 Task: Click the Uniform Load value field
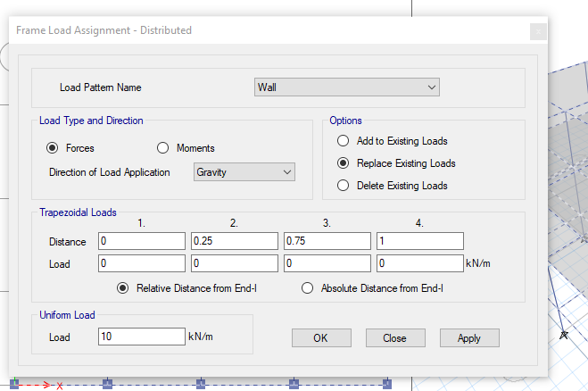tap(142, 337)
